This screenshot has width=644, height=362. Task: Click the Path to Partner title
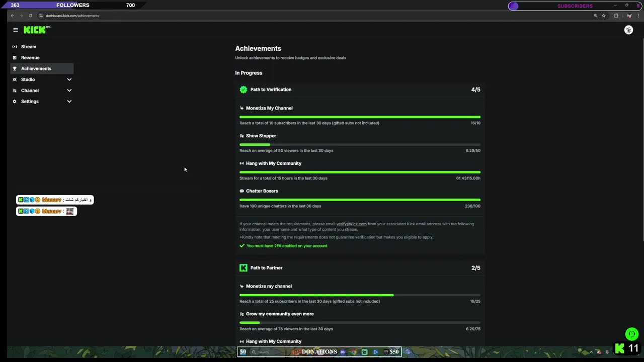(266, 268)
